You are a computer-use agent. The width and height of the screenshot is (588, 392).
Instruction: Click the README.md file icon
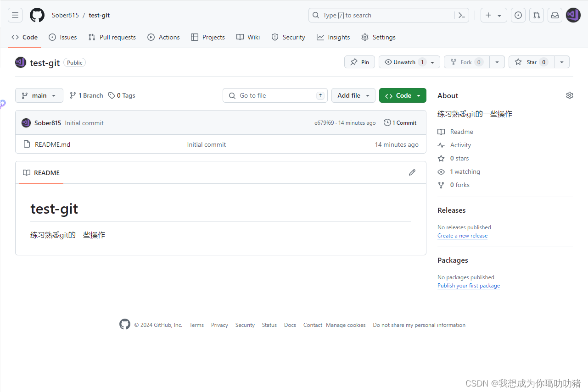coord(27,144)
